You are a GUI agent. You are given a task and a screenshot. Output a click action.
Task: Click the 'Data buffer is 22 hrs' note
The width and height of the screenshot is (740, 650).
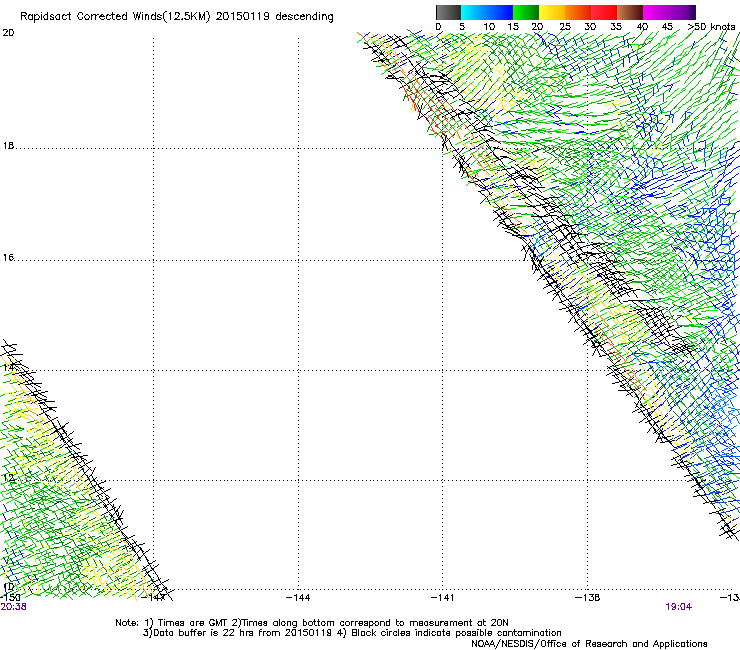point(352,633)
